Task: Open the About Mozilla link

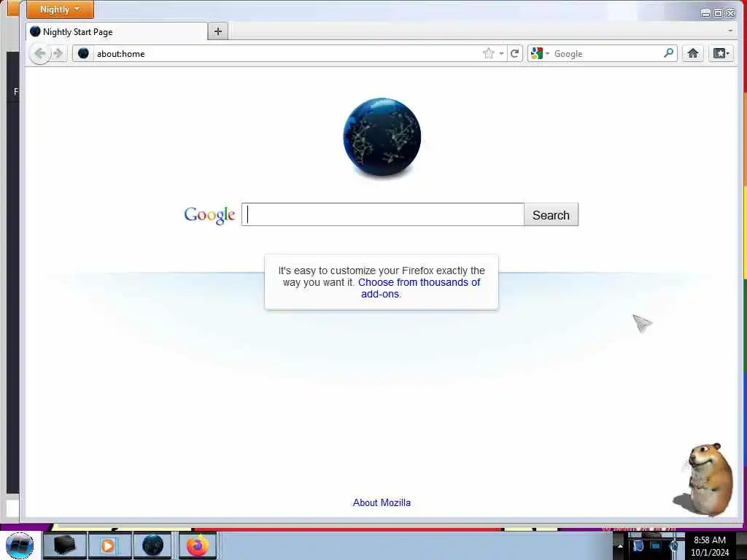Action: coord(382,502)
